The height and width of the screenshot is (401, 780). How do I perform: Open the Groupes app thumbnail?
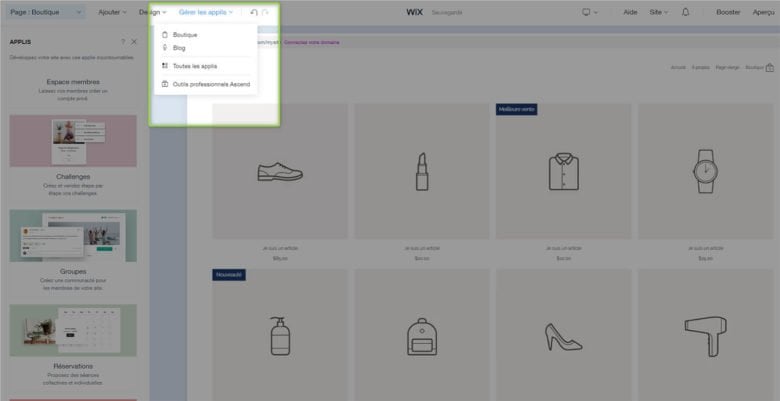point(73,235)
